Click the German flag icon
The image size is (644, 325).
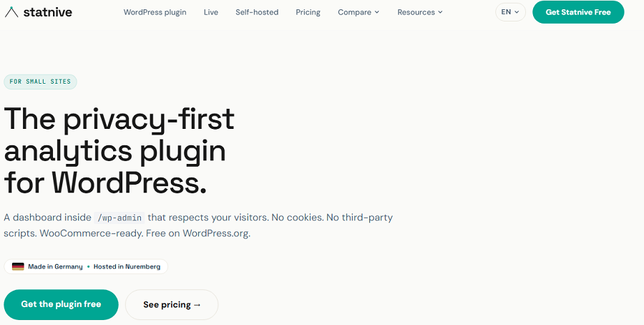coord(18,266)
